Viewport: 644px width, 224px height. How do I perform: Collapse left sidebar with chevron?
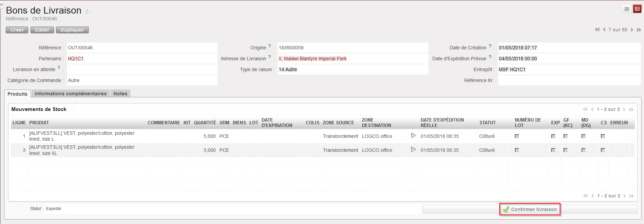coord(1,4)
